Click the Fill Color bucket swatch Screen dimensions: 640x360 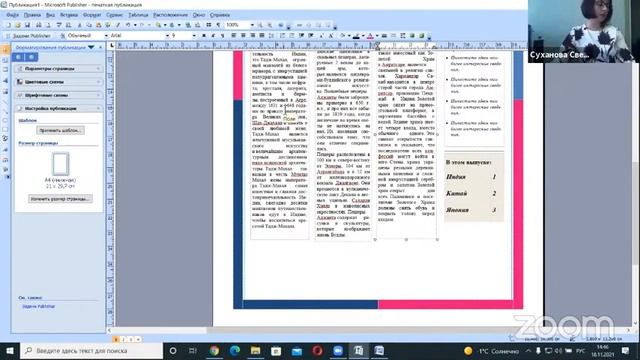342,36
